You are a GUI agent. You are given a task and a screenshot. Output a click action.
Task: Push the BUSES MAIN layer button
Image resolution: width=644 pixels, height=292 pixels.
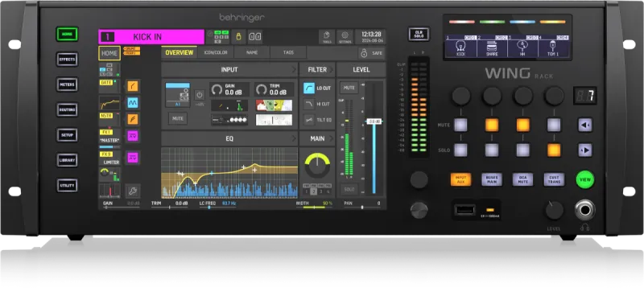492,179
